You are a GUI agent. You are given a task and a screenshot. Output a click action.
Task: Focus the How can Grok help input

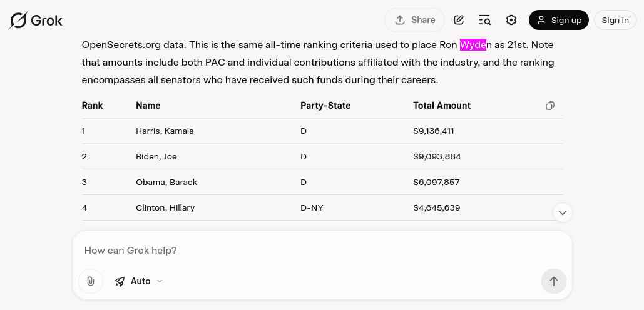(x=322, y=251)
